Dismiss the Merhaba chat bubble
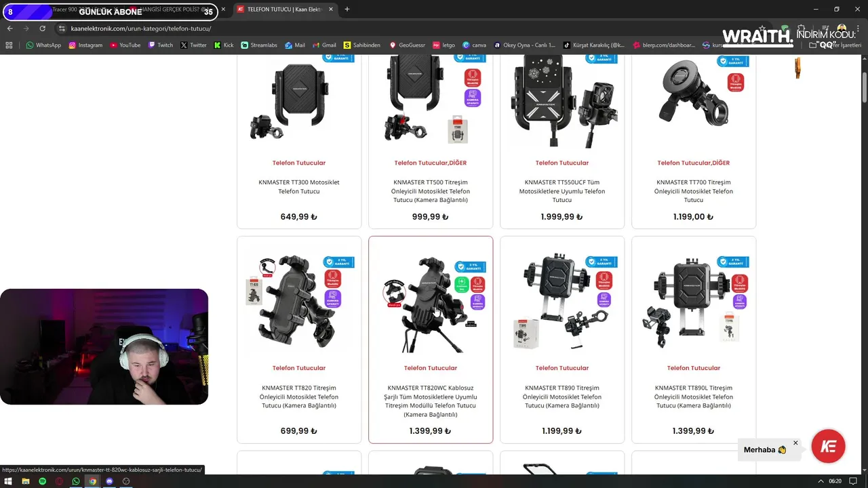 click(x=795, y=443)
